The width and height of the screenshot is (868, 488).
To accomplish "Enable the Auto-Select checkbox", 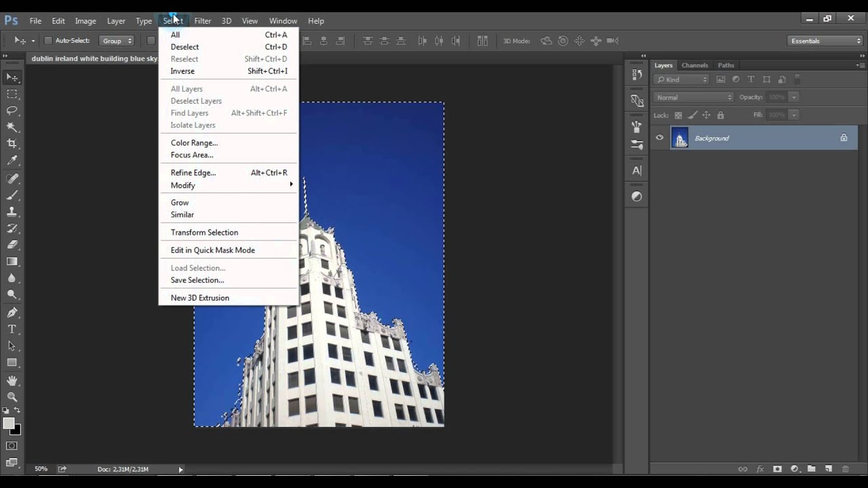I will (48, 41).
